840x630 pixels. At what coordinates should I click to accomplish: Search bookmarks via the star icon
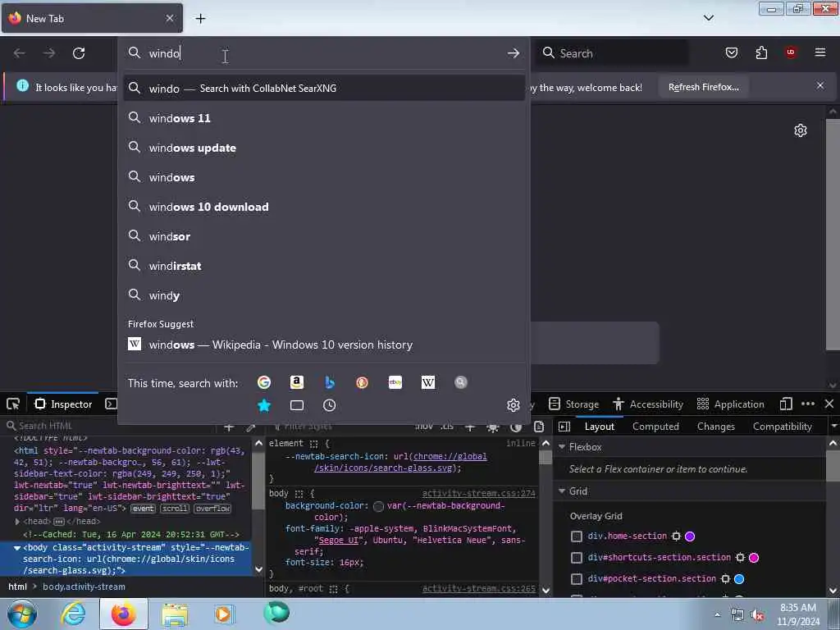[263, 405]
